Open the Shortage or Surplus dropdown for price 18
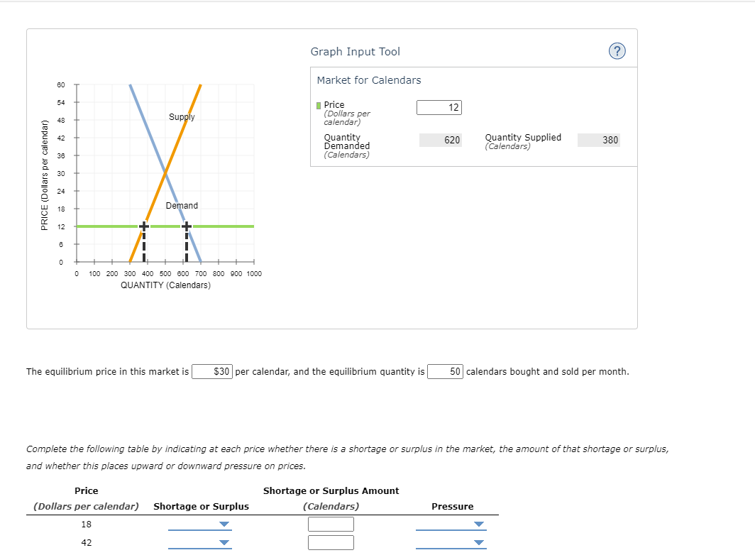 click(x=201, y=524)
